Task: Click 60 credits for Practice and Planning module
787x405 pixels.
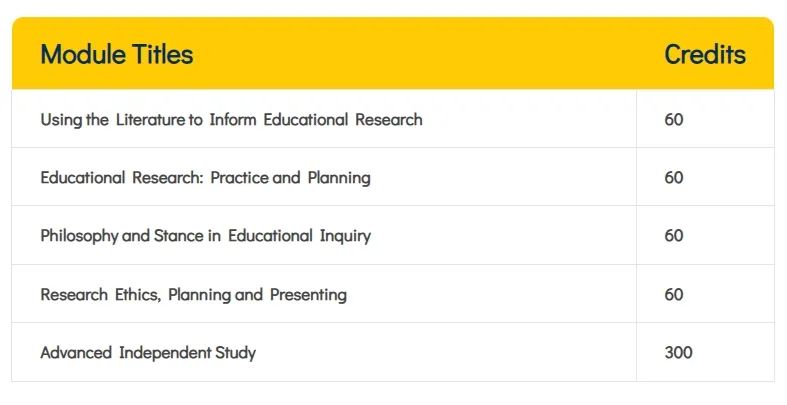Action: point(674,178)
